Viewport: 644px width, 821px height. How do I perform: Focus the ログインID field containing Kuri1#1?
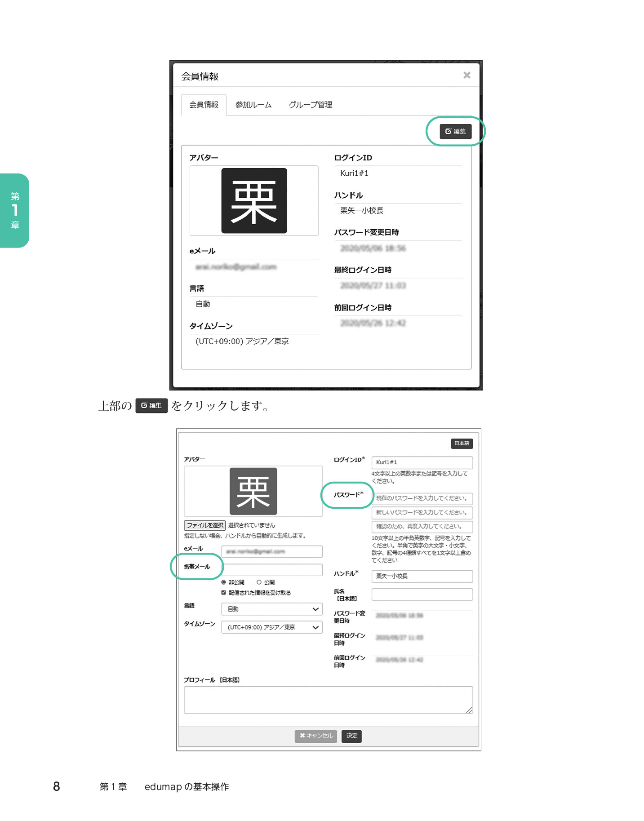[422, 462]
